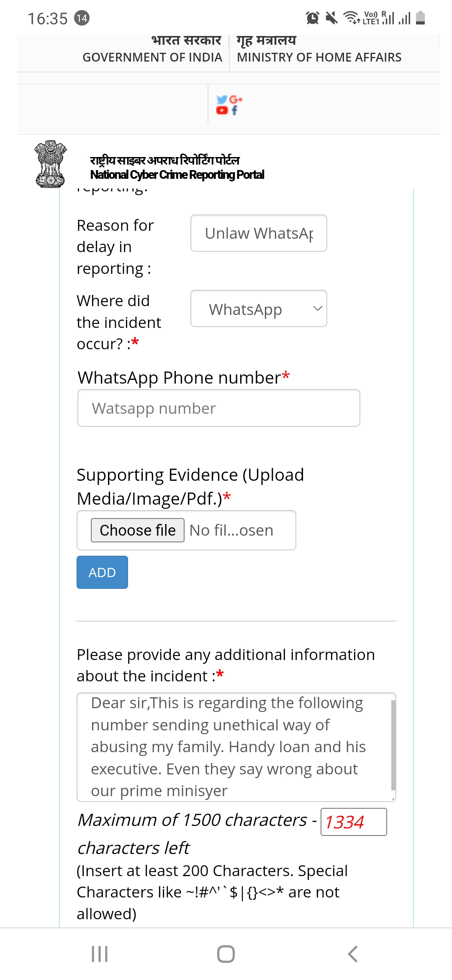This screenshot has width=452, height=980.
Task: Tap the notification count badge 14
Action: click(82, 18)
